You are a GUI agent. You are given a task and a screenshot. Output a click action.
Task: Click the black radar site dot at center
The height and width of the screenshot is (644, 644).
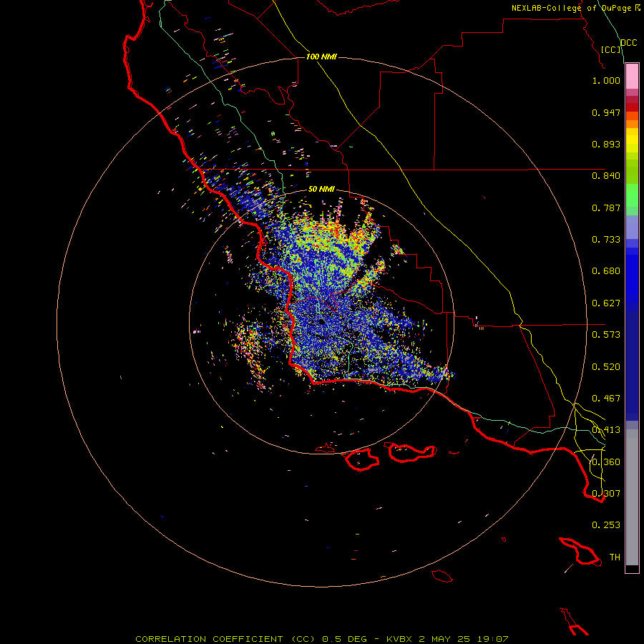321,321
